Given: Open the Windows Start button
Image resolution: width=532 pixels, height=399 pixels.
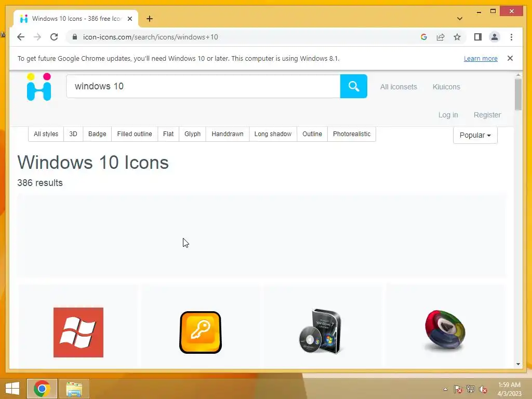Looking at the screenshot, I should point(12,389).
